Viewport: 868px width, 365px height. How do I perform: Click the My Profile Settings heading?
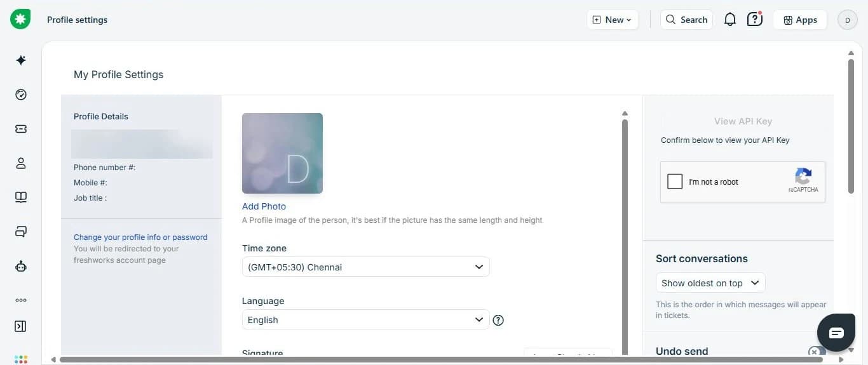118,74
